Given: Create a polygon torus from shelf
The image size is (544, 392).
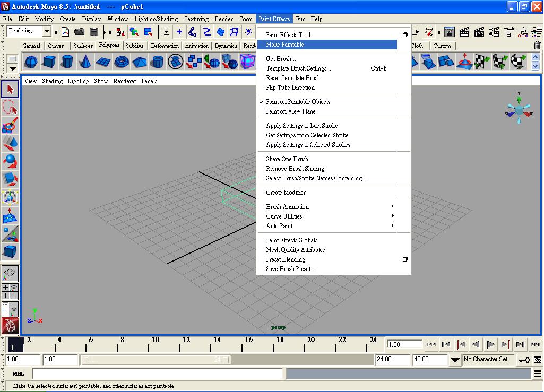Looking at the screenshot, I should pos(122,62).
